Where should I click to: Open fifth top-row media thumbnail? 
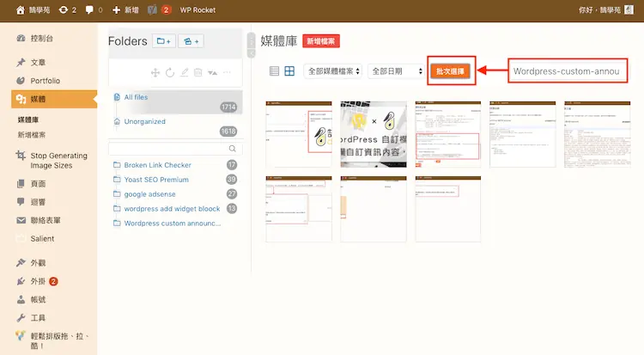coord(597,134)
